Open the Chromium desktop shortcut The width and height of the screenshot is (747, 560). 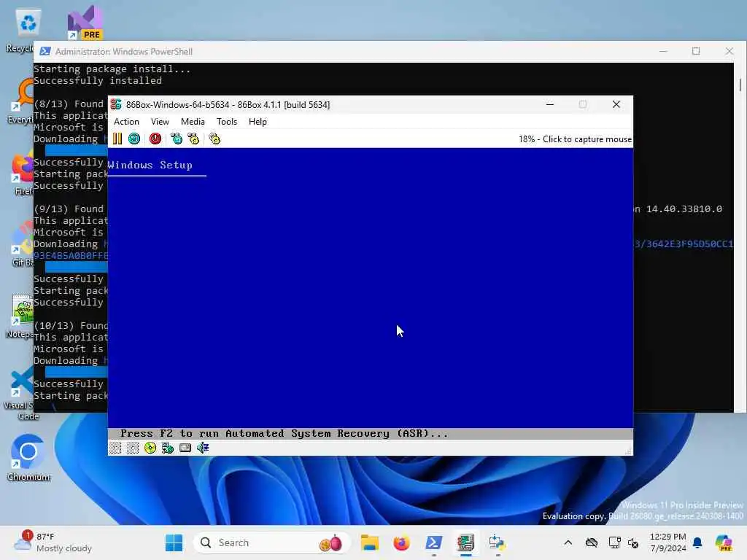[x=28, y=458]
